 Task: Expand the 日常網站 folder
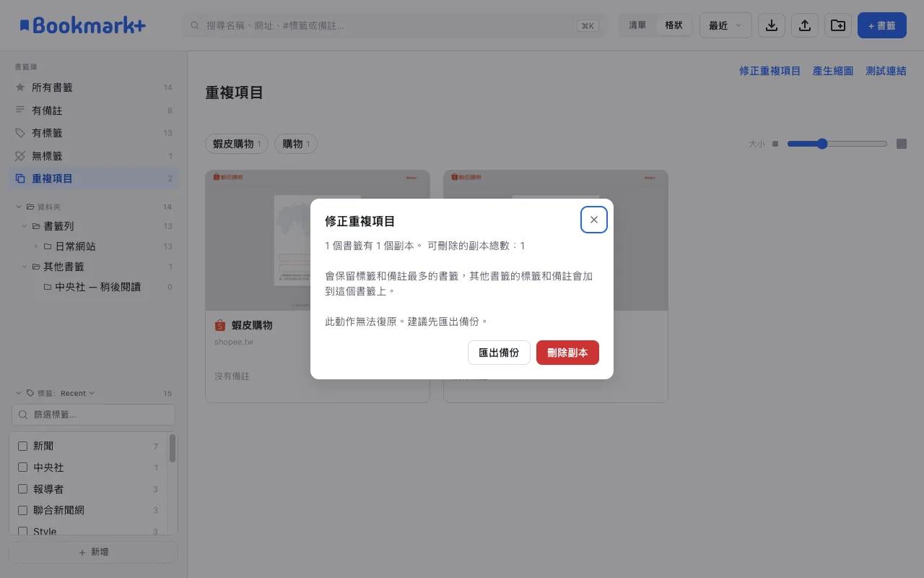pos(36,246)
